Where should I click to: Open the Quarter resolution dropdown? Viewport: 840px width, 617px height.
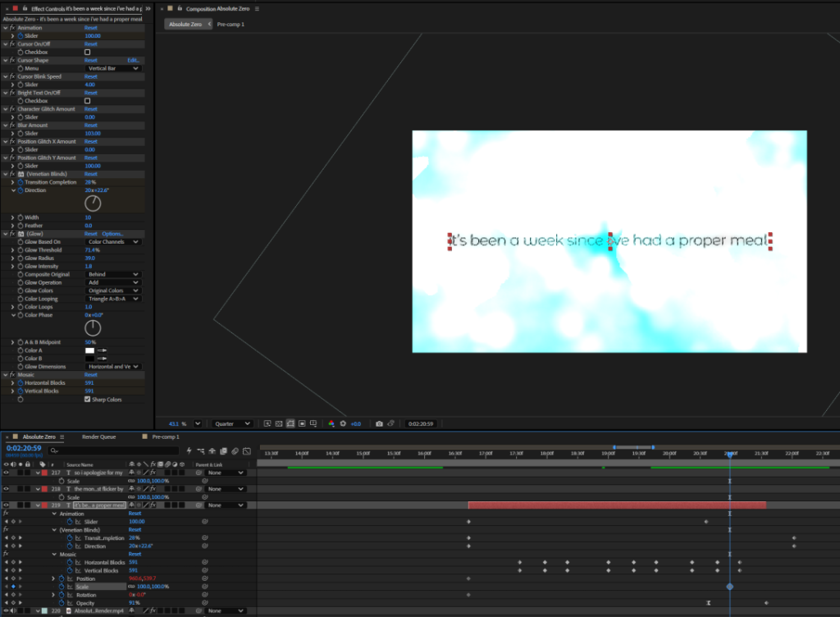tap(232, 423)
